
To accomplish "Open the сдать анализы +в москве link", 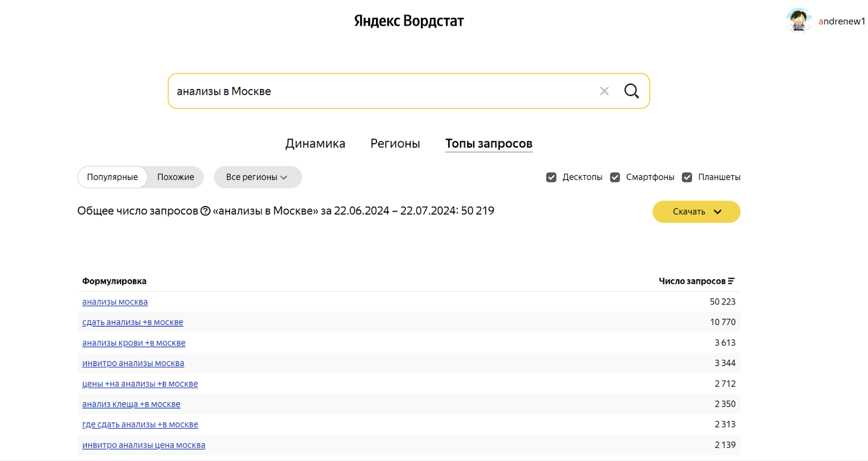I will [133, 322].
